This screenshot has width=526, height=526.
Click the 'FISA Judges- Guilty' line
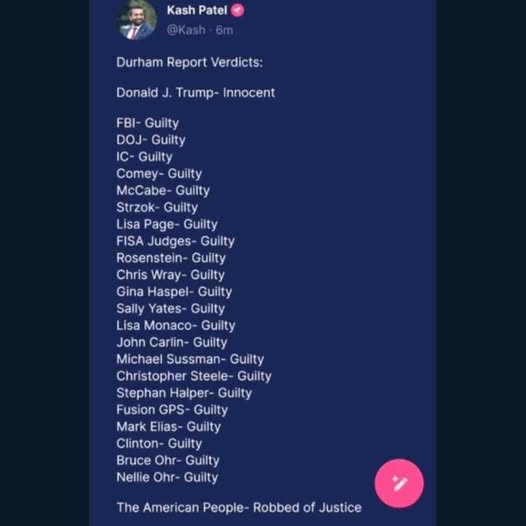(175, 241)
